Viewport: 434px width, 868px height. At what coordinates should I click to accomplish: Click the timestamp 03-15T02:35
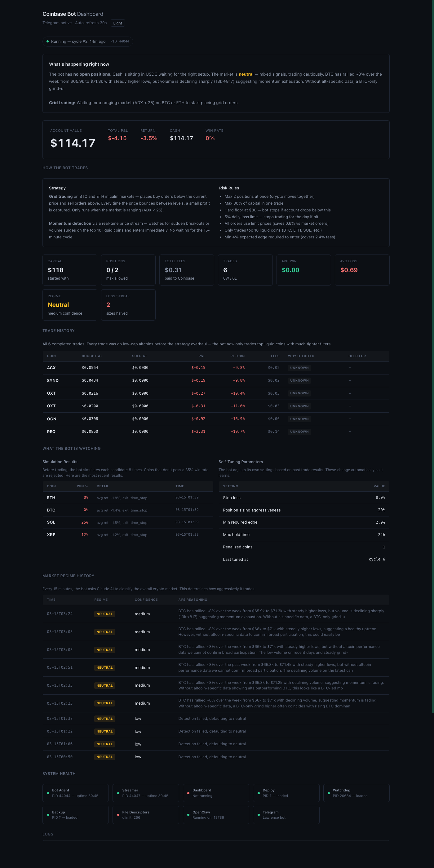tap(60, 685)
